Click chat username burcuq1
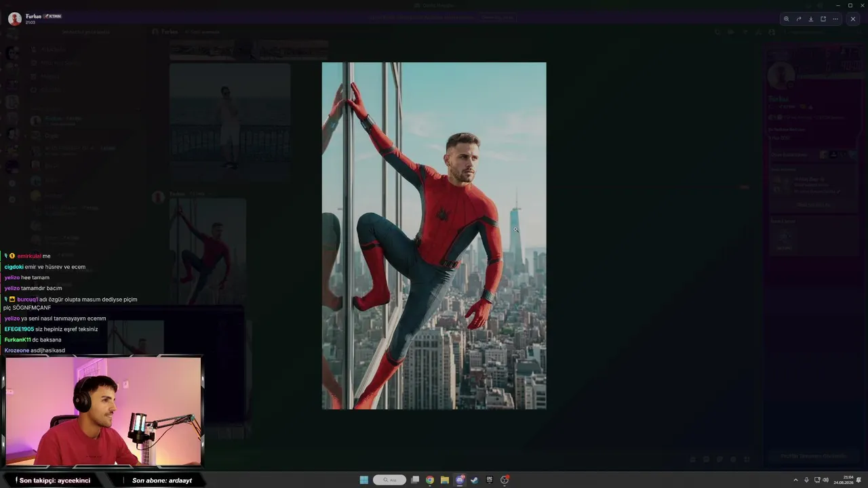 pos(27,300)
